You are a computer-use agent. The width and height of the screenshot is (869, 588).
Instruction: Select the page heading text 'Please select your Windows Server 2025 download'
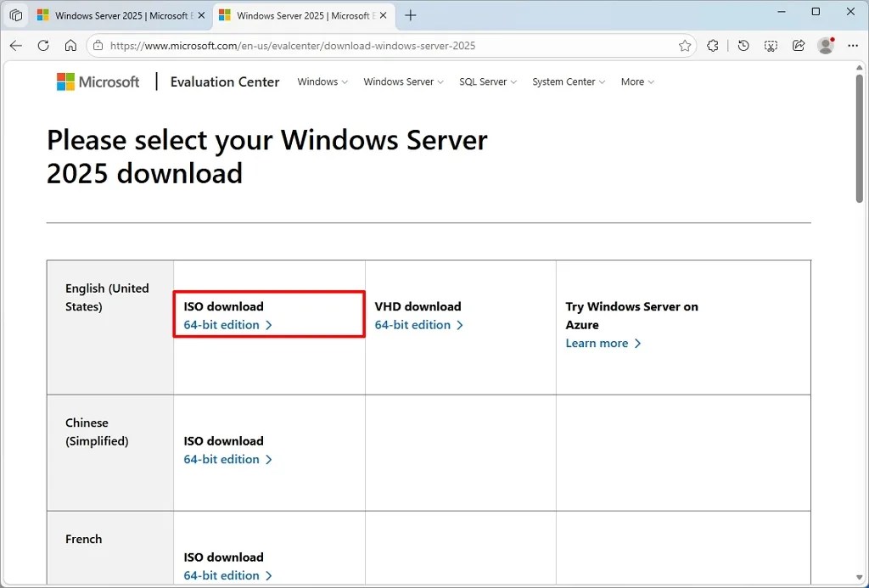[x=266, y=156]
